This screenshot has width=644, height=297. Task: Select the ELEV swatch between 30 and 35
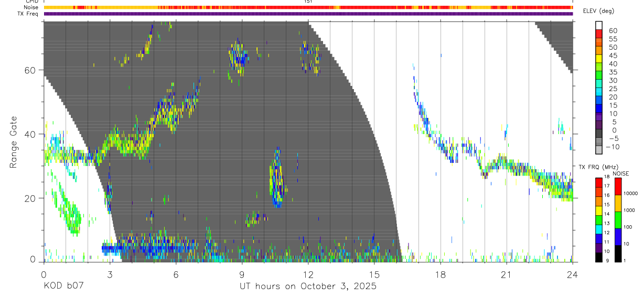tap(599, 76)
